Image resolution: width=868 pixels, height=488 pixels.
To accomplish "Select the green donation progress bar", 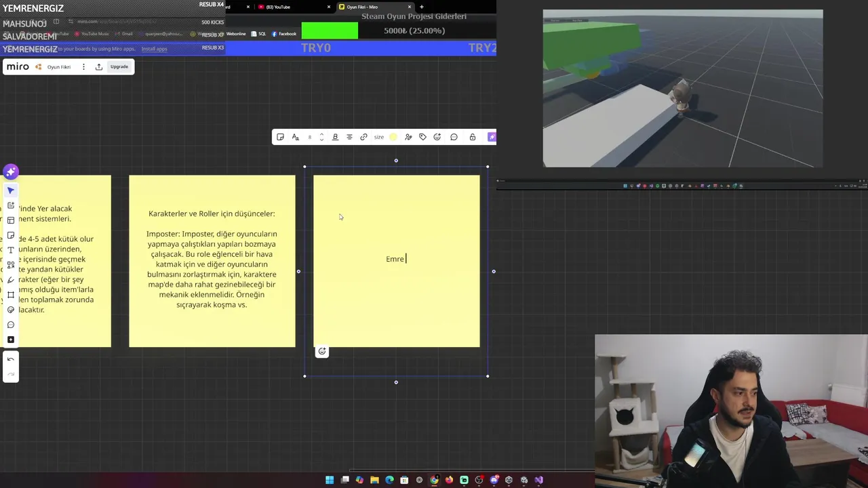I will click(x=330, y=30).
